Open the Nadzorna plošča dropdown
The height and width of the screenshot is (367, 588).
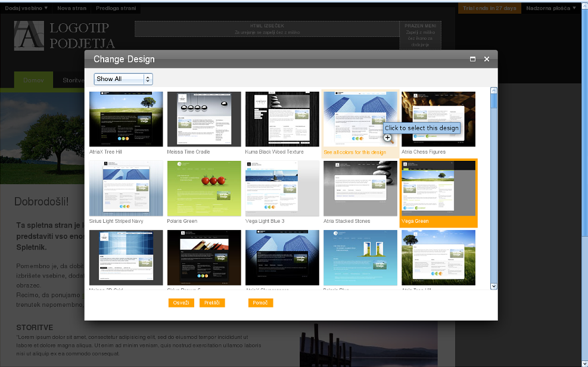point(551,8)
